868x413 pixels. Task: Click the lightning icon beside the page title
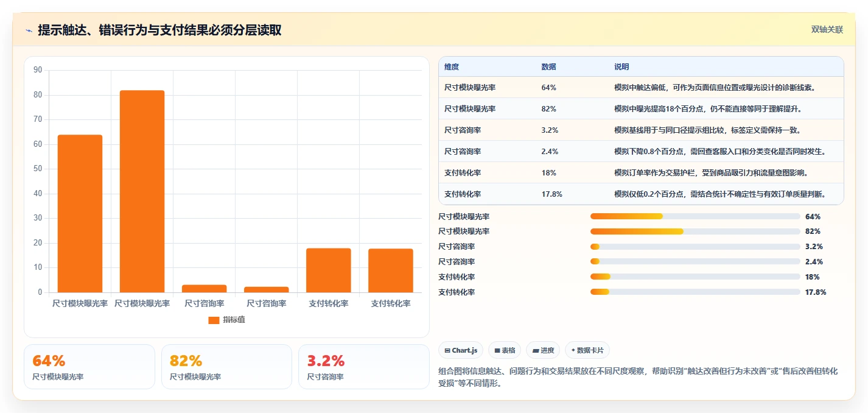(x=29, y=30)
